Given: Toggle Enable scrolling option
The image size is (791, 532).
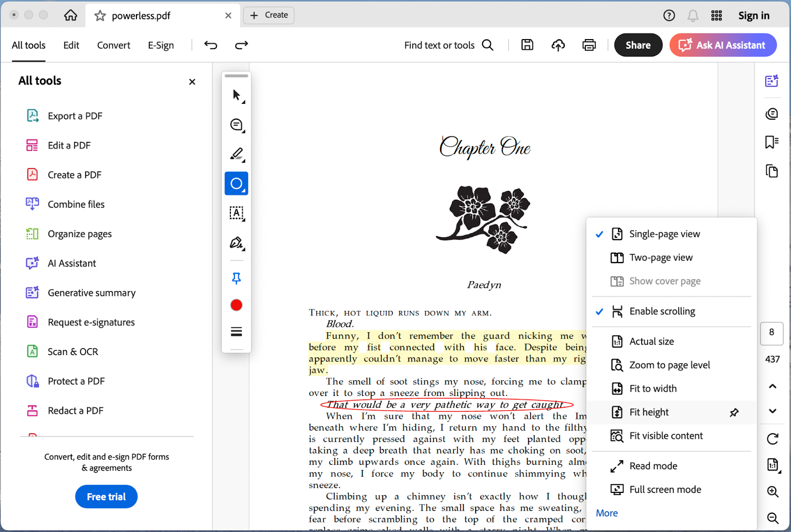Looking at the screenshot, I should point(661,311).
